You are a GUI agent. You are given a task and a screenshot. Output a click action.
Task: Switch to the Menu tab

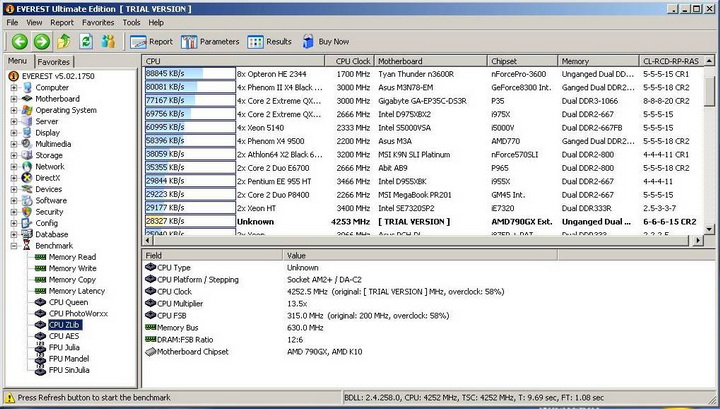click(17, 61)
